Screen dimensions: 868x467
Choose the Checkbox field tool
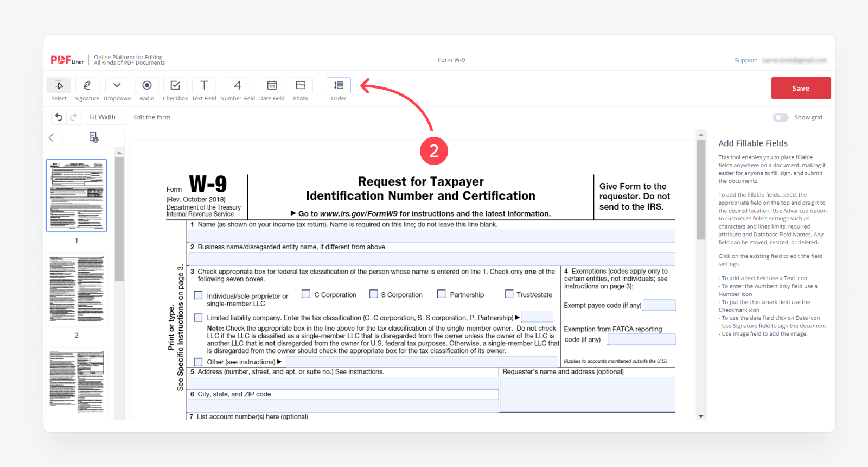[175, 85]
